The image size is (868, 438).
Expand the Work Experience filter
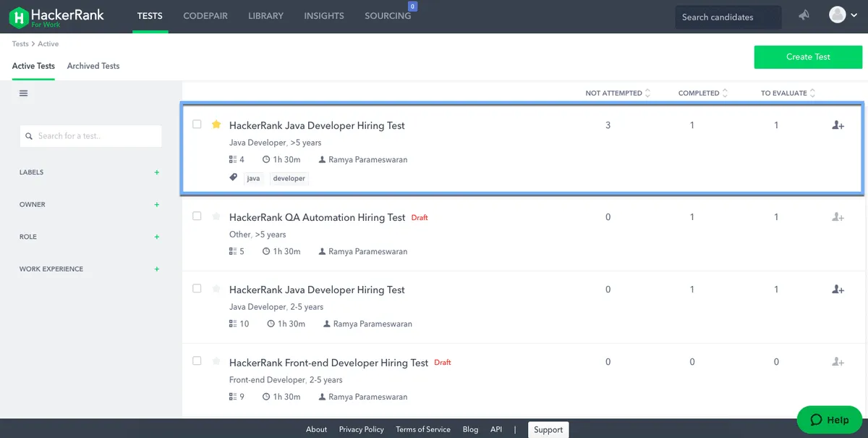(x=157, y=269)
